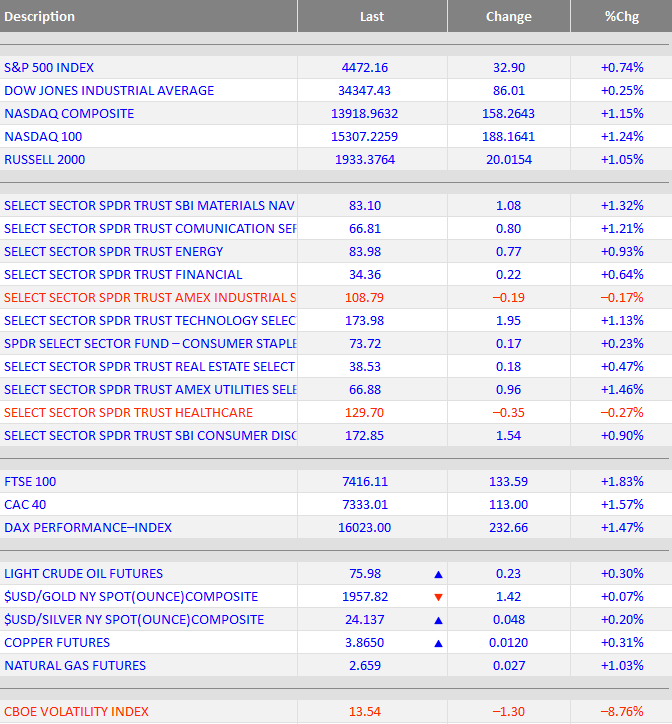Open the red AMEX INDUSTRIAL sector row
This screenshot has width=672, height=724.
tap(336, 298)
